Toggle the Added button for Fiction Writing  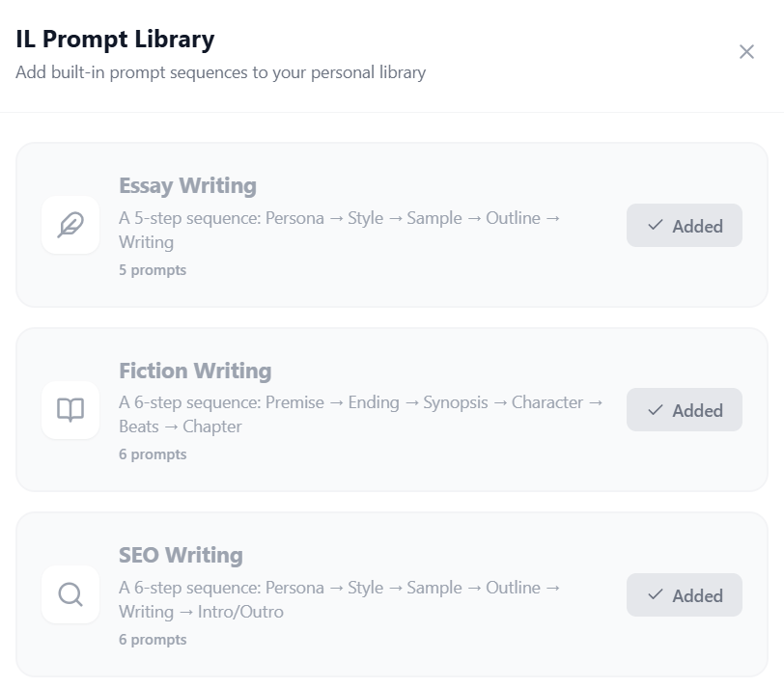[x=685, y=410]
